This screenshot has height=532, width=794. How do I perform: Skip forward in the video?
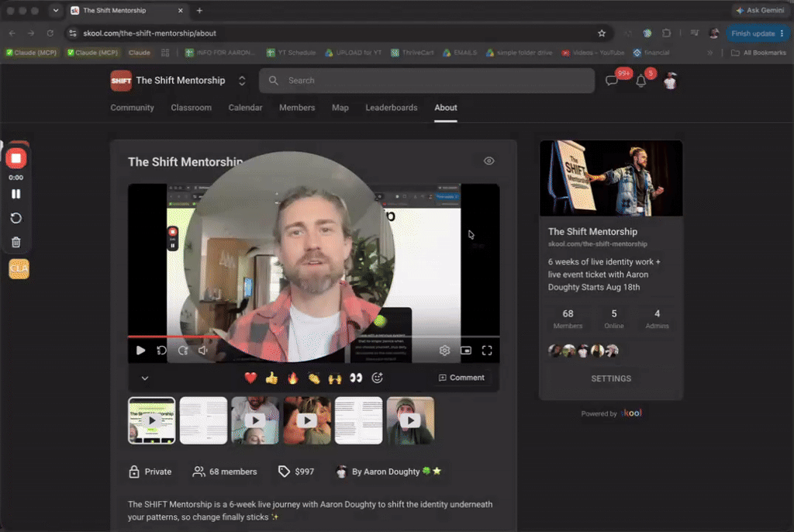(183, 350)
